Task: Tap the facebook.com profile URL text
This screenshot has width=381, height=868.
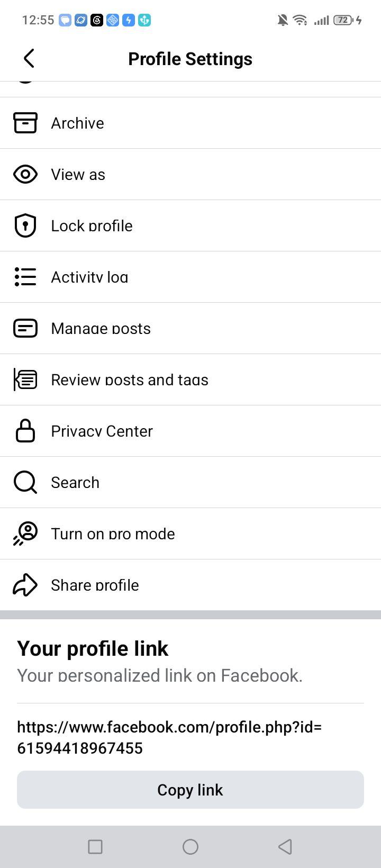Action: (x=169, y=737)
